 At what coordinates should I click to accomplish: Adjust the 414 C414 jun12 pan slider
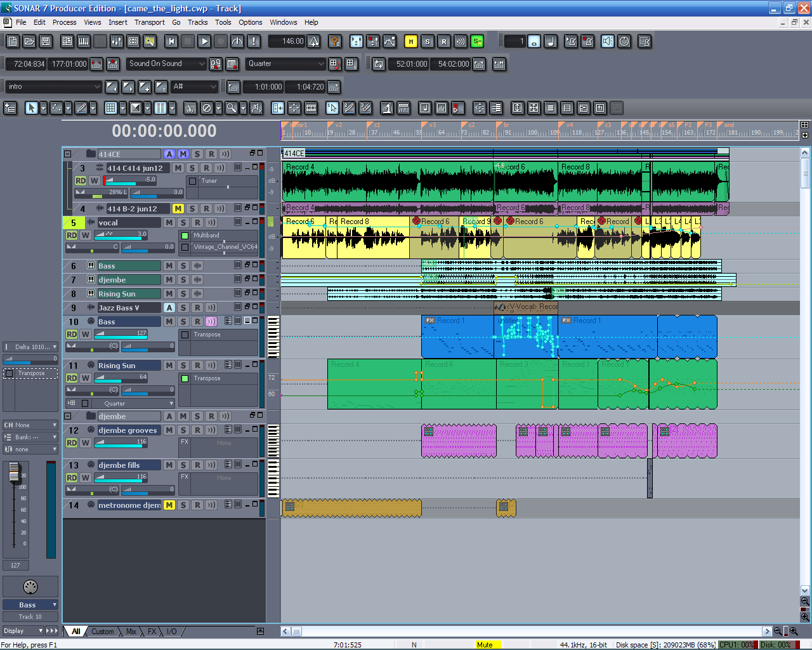[101, 192]
